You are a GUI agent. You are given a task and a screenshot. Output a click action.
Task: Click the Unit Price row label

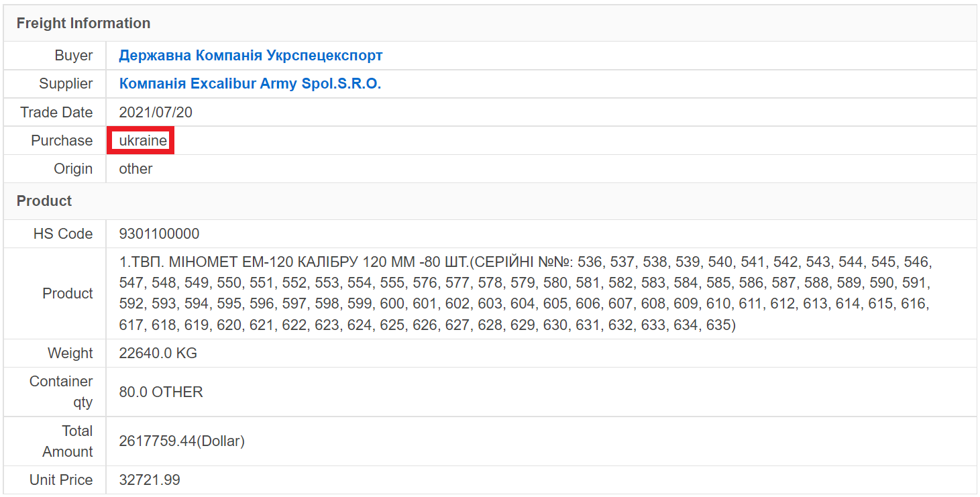tap(61, 480)
